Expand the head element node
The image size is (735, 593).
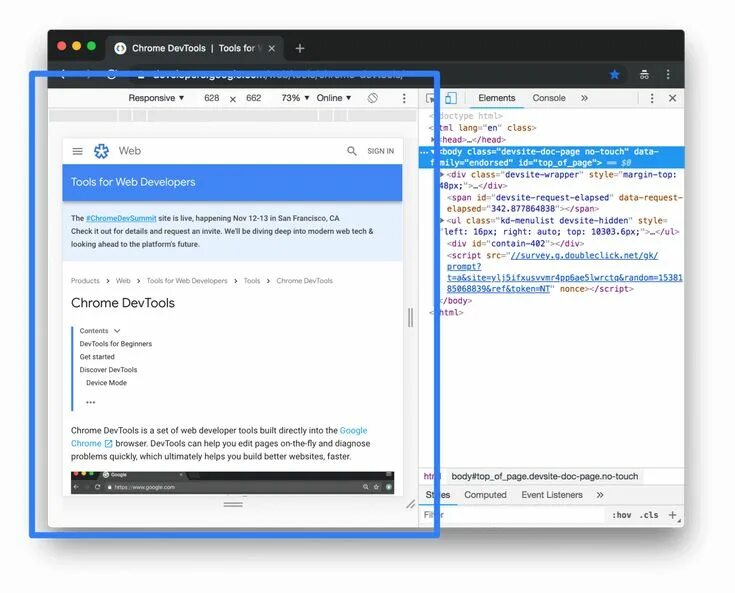coord(434,140)
